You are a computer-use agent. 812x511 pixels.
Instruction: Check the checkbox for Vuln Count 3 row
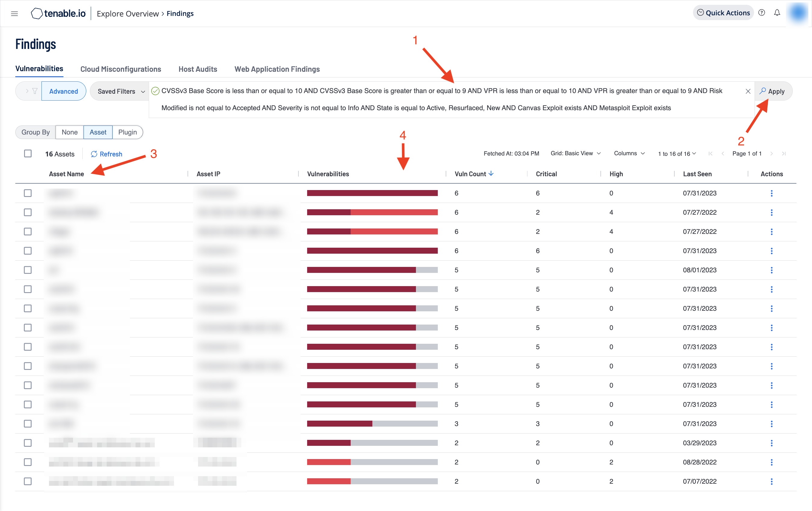pos(28,423)
